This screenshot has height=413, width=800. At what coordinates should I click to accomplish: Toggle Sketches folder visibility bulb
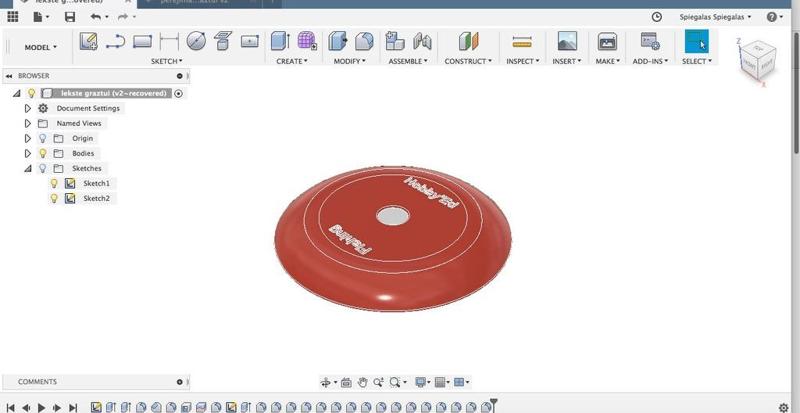coord(43,168)
